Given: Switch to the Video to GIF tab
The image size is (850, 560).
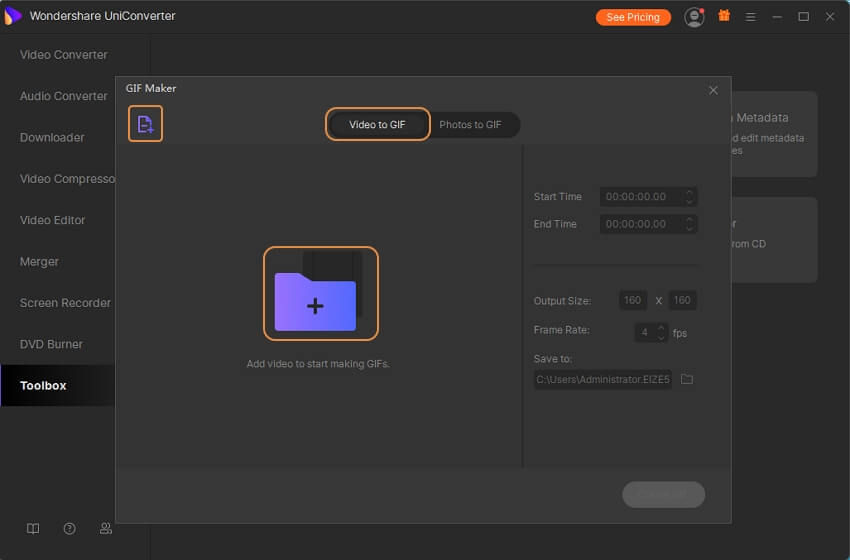Looking at the screenshot, I should [377, 125].
